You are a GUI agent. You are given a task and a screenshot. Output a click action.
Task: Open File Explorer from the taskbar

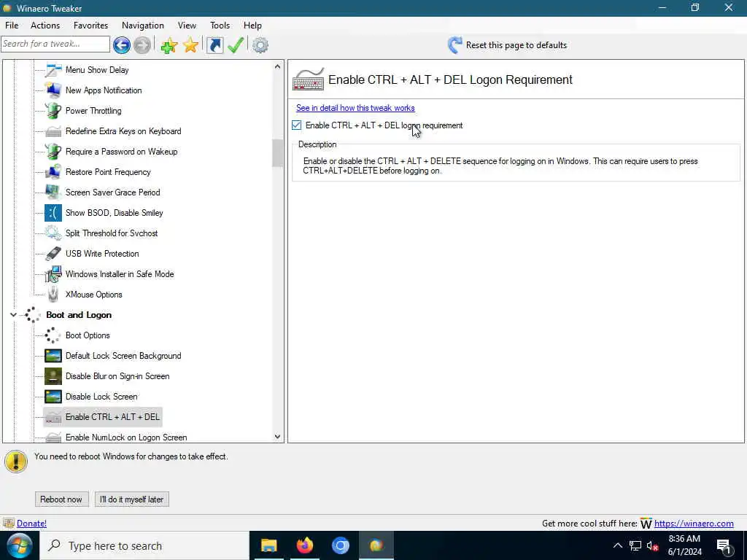(x=269, y=545)
